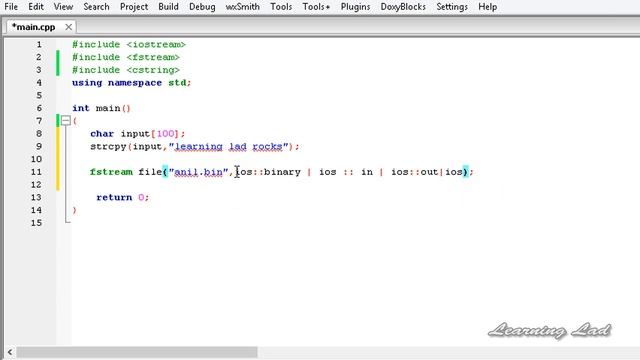Click the "anil.bin" string literal

[x=198, y=172]
